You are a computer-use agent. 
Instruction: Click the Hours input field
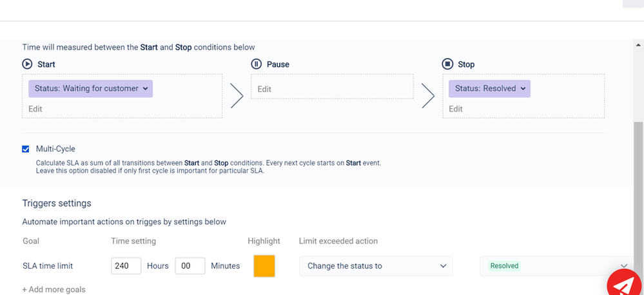click(126, 266)
